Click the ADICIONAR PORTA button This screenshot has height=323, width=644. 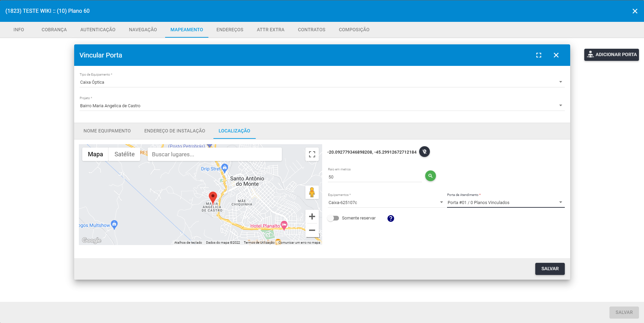611,55
